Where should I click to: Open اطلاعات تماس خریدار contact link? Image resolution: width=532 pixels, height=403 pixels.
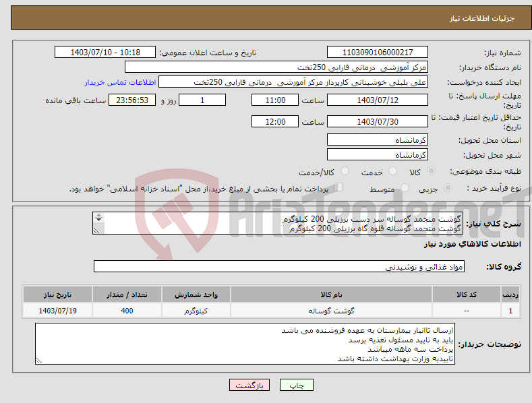pyautogui.click(x=120, y=82)
